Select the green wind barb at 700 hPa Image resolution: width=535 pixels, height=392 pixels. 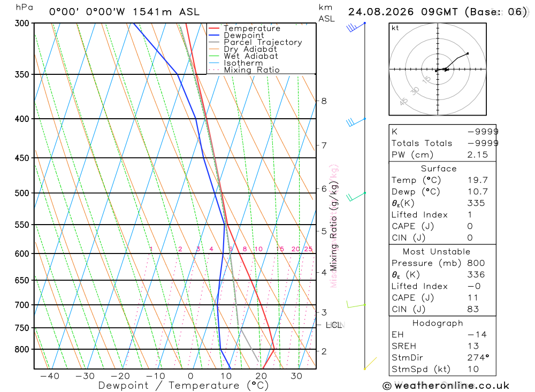pos(356,305)
